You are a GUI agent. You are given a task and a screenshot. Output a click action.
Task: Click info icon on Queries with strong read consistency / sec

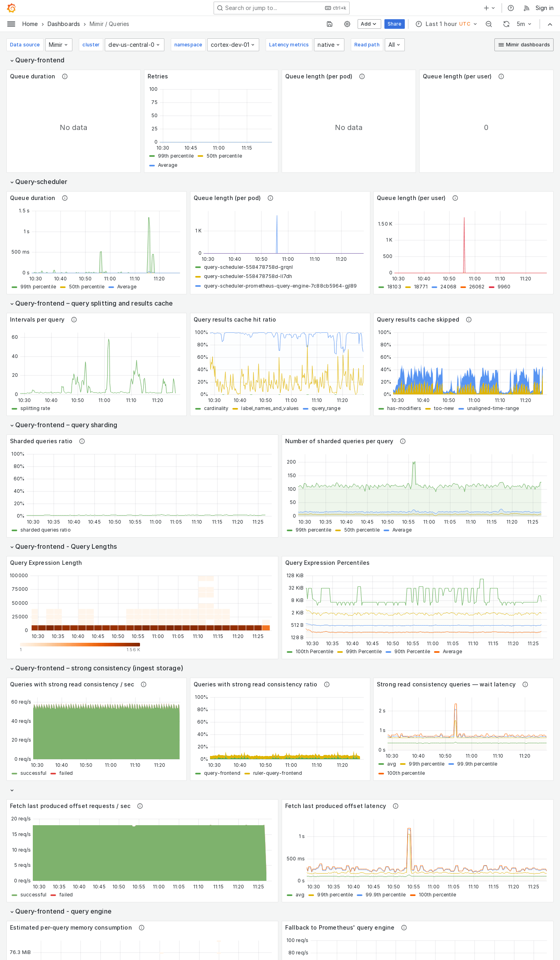point(144,684)
